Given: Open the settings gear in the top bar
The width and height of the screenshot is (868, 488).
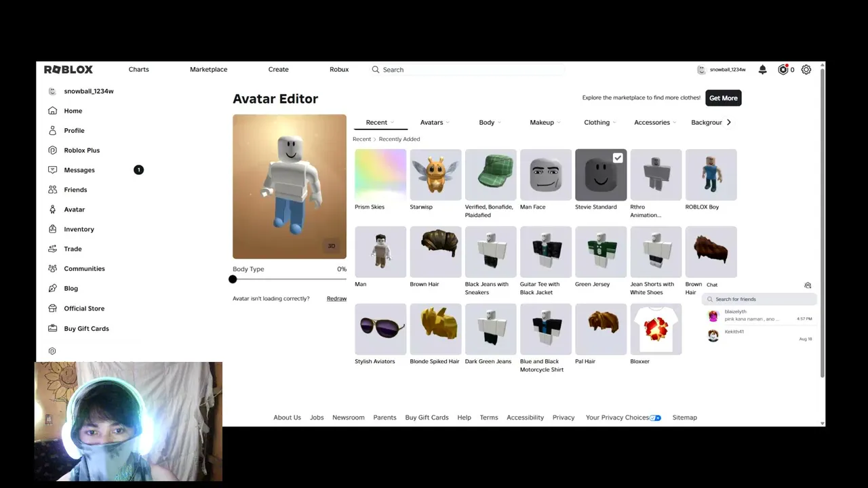Looking at the screenshot, I should tap(806, 69).
